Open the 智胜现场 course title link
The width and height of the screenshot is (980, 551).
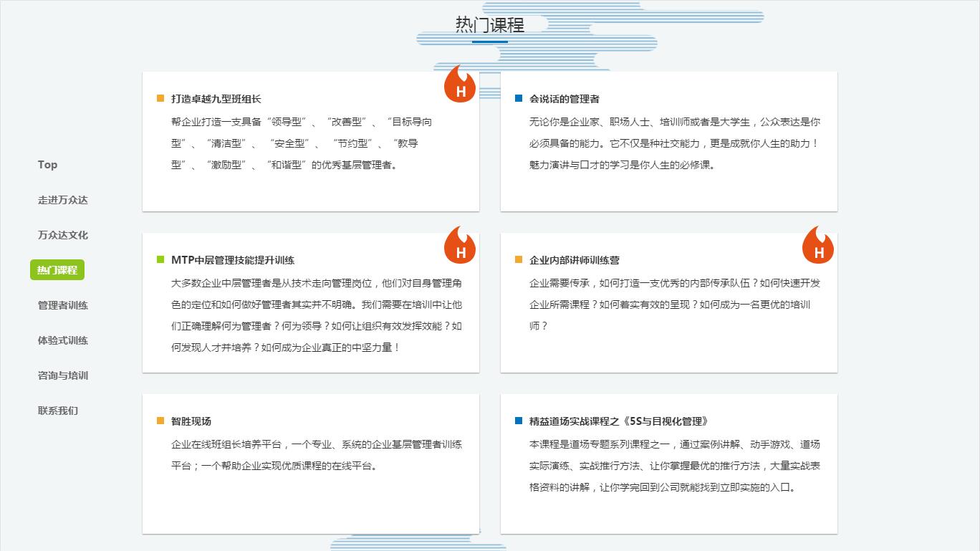point(191,421)
